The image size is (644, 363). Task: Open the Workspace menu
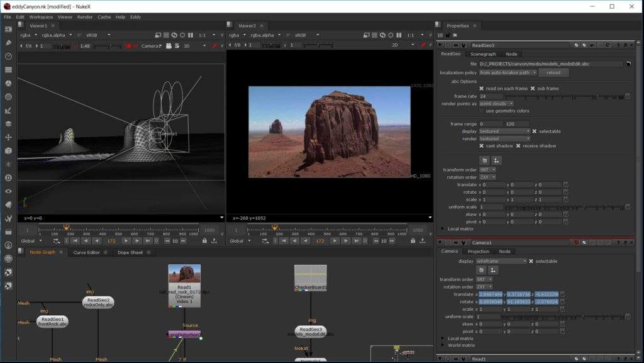[x=41, y=17]
